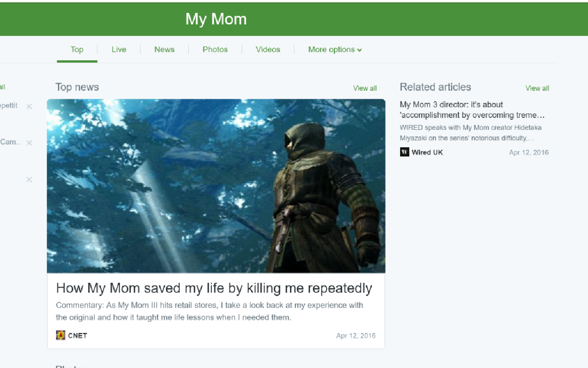Click the Wired UK publisher logo icon
The image size is (588, 368).
(x=404, y=152)
